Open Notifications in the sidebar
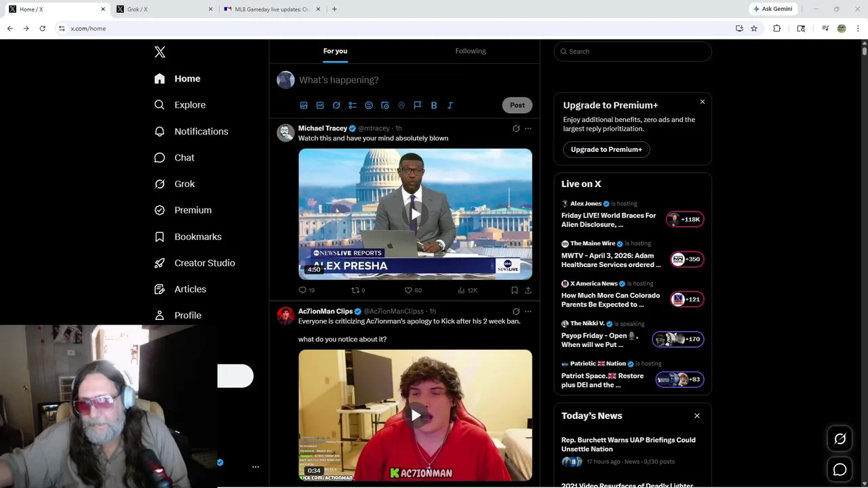 (x=191, y=131)
